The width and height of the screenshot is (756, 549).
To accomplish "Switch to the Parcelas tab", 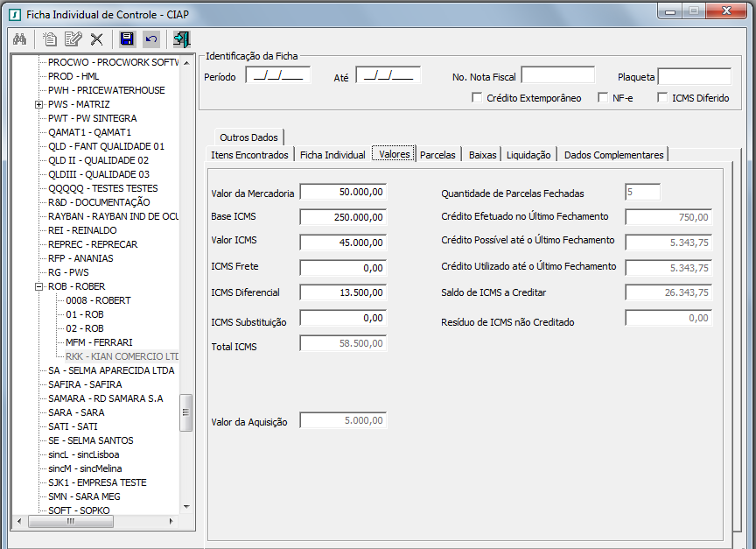I will [437, 155].
